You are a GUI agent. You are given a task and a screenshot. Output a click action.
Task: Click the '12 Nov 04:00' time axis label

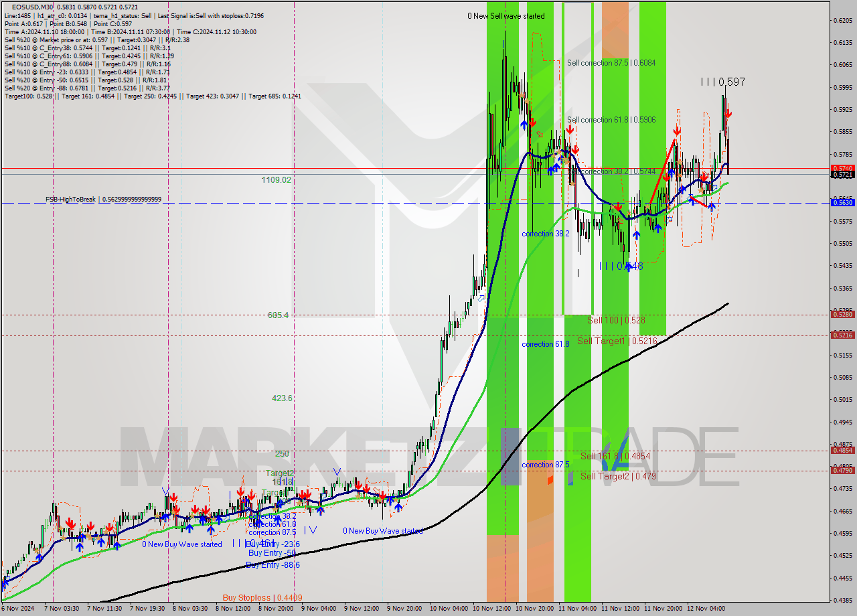point(706,609)
